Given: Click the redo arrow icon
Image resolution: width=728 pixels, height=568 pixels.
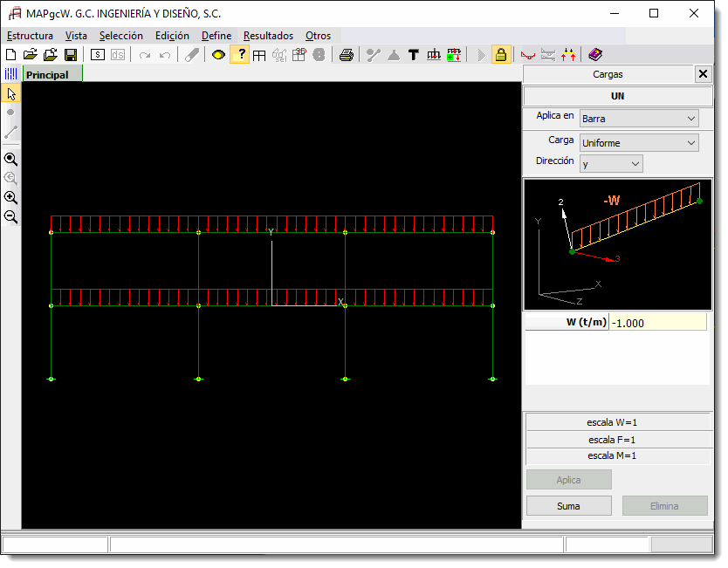Looking at the screenshot, I should [145, 55].
